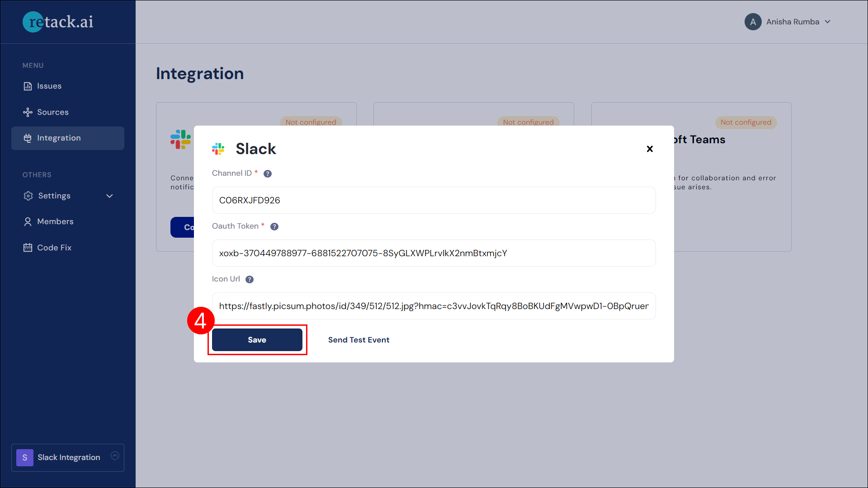Viewport: 868px width, 488px height.
Task: Click the Send Test Event link
Action: pos(359,340)
